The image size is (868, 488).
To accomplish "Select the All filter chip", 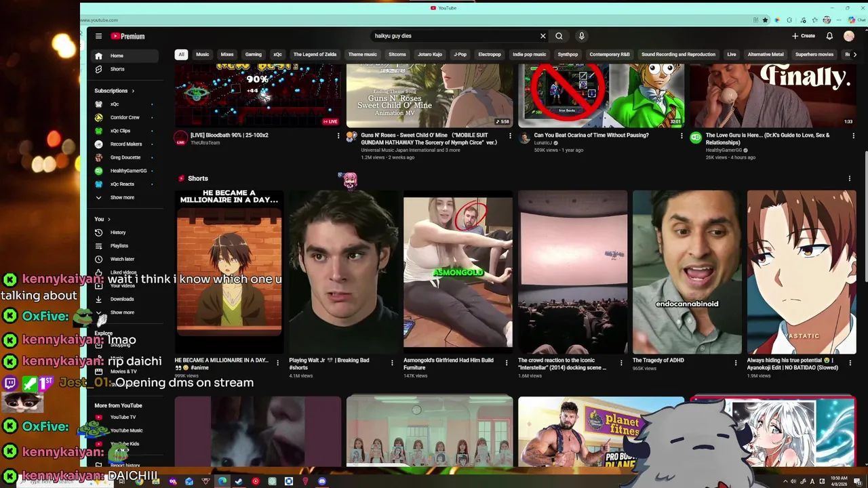I will (181, 54).
